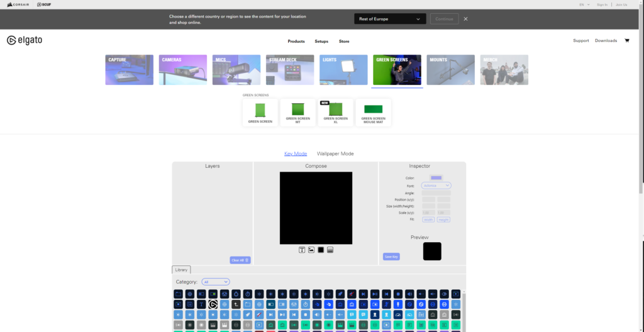Select the image tool under the Compose canvas

[311, 250]
